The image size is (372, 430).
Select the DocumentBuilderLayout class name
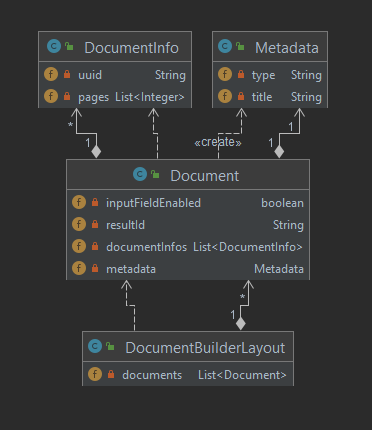(x=205, y=348)
